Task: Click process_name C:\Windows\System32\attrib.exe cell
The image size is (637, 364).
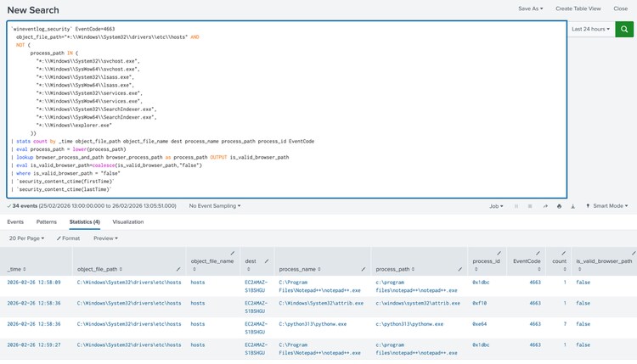Action: [x=321, y=303]
